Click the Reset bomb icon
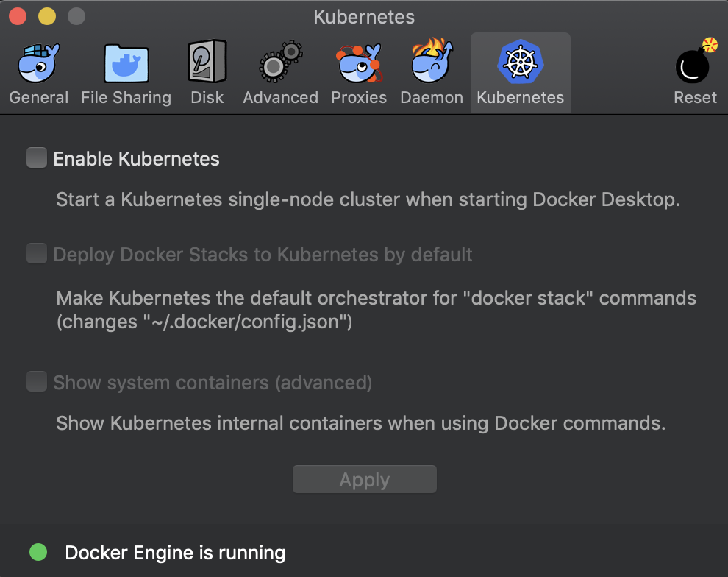The image size is (728, 577). [x=695, y=63]
